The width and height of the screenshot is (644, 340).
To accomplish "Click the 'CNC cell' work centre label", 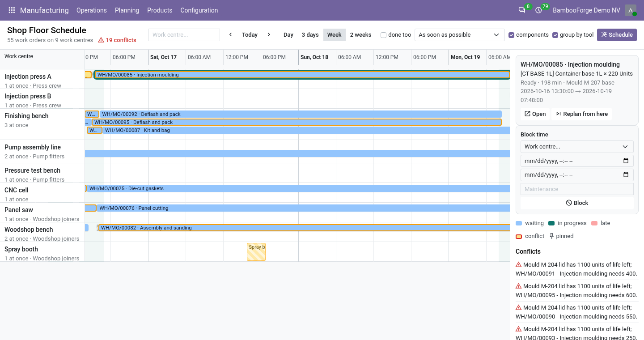I will pyautogui.click(x=17, y=190).
